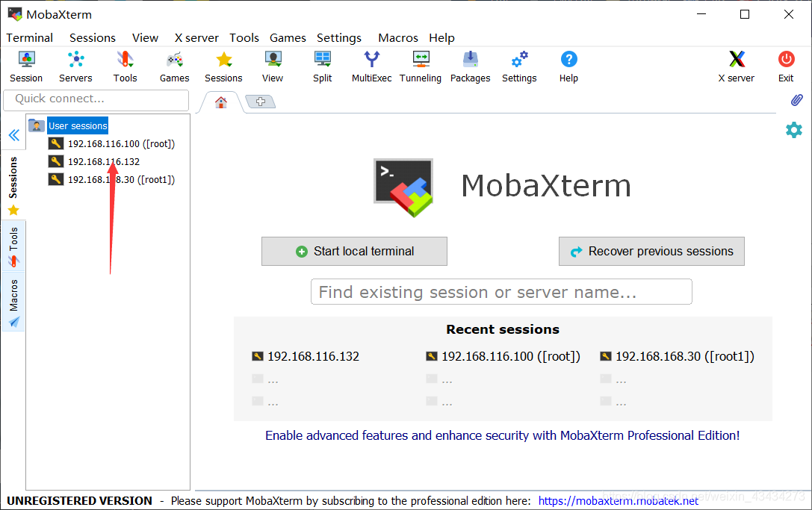Open the Session toolbar button
Viewport: 812px width, 510px height.
pyautogui.click(x=26, y=66)
